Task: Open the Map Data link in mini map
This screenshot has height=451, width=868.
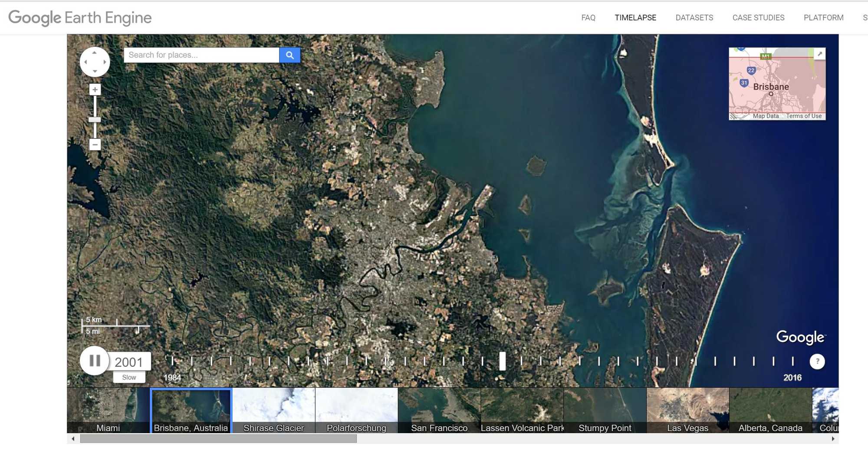Action: coord(766,116)
